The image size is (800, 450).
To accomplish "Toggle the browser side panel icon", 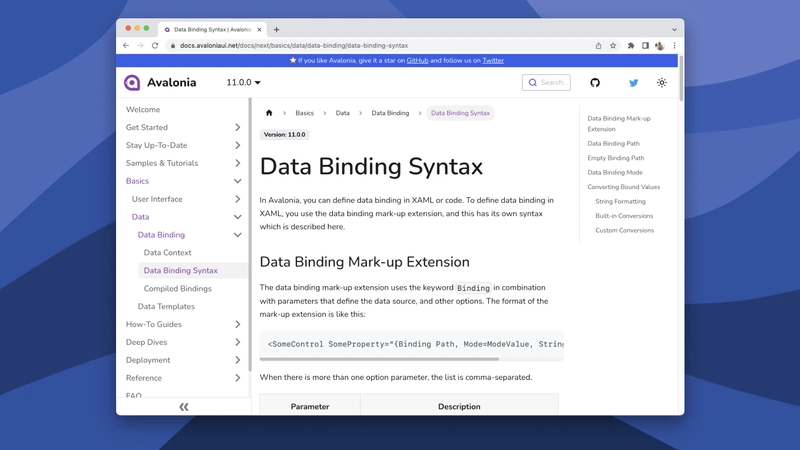I will click(645, 45).
